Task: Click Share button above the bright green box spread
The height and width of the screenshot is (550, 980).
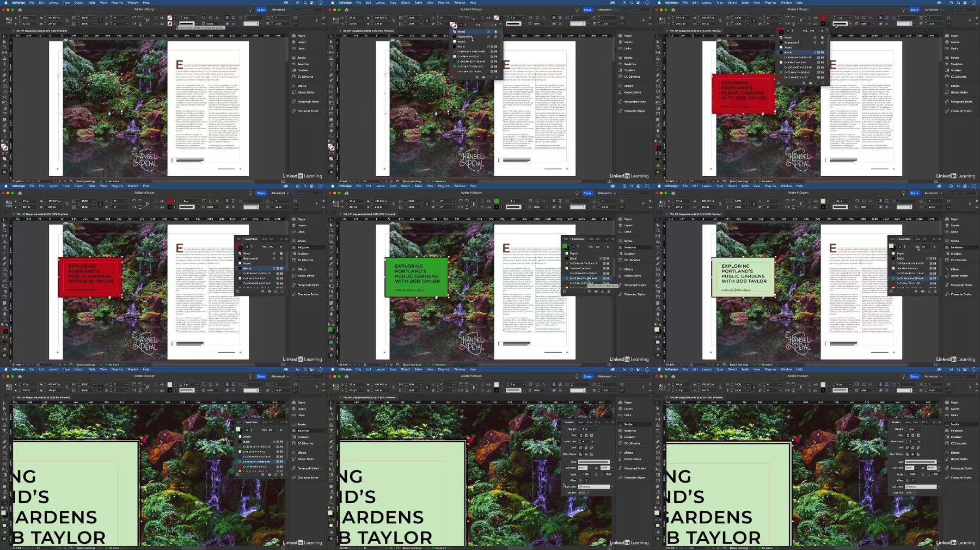Action: tap(587, 193)
